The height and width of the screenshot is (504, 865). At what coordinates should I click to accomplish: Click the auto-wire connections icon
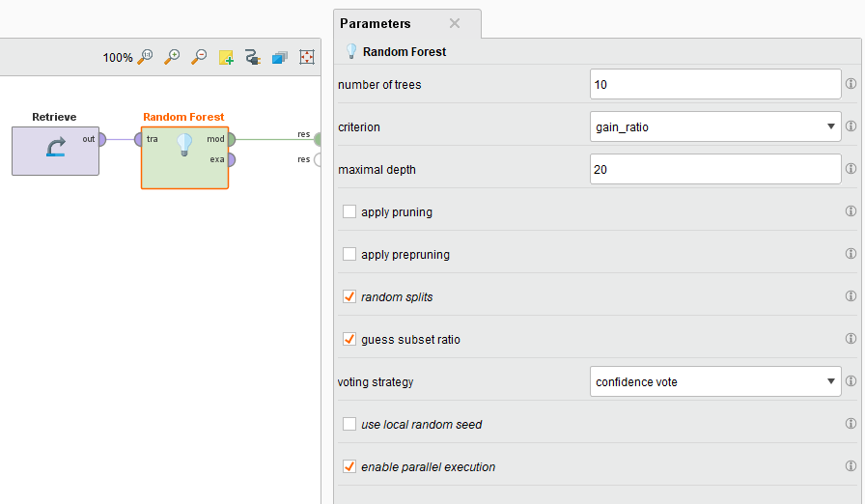[x=253, y=57]
